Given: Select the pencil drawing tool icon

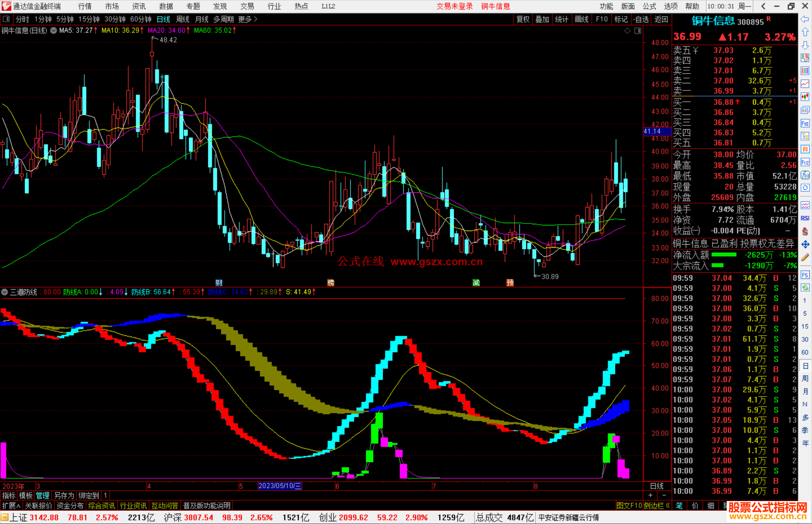Looking at the screenshot, I should click(x=805, y=258).
